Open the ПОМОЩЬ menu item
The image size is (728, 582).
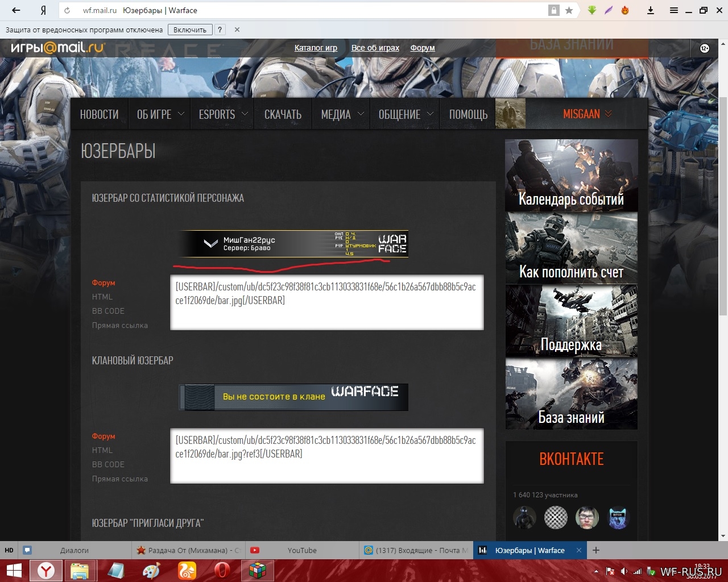click(468, 114)
